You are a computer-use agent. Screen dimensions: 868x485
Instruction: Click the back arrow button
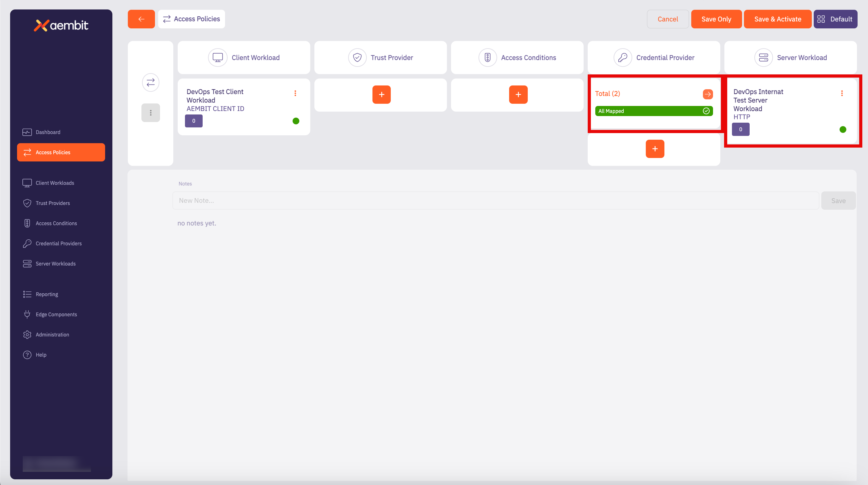point(141,19)
